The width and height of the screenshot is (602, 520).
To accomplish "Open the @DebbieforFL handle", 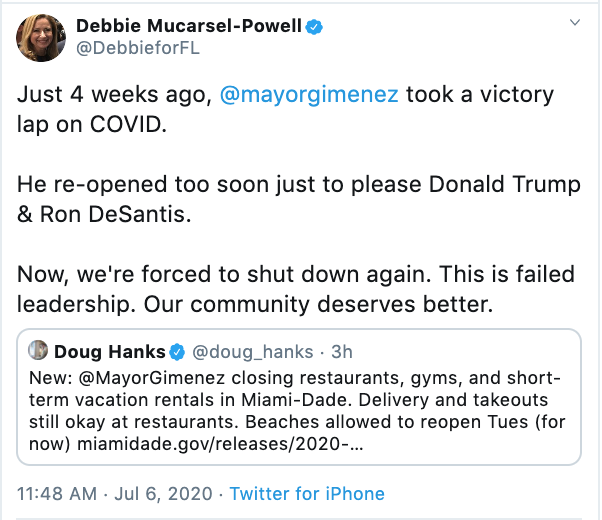I will pos(138,48).
